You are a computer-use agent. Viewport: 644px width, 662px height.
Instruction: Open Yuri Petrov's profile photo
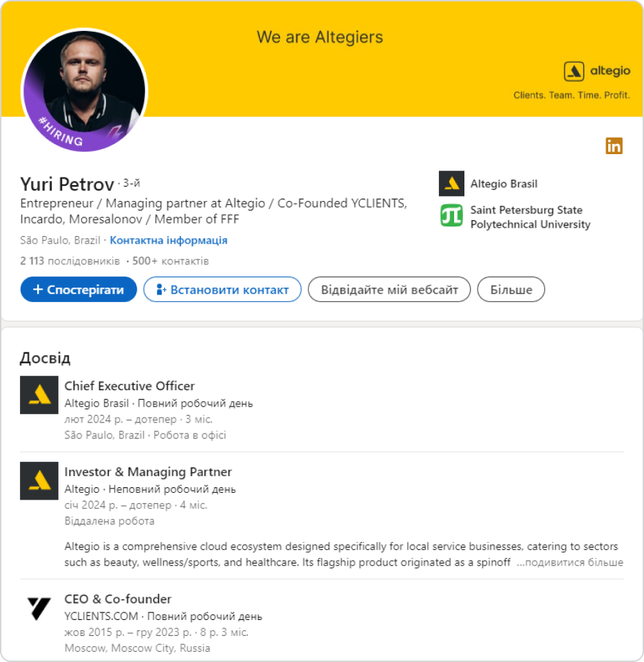pos(85,89)
